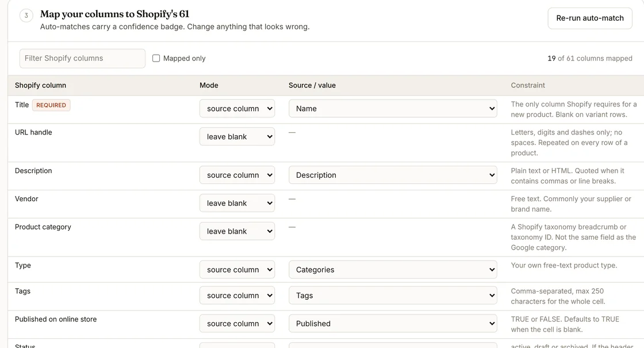Click the Title row label

[x=22, y=105]
